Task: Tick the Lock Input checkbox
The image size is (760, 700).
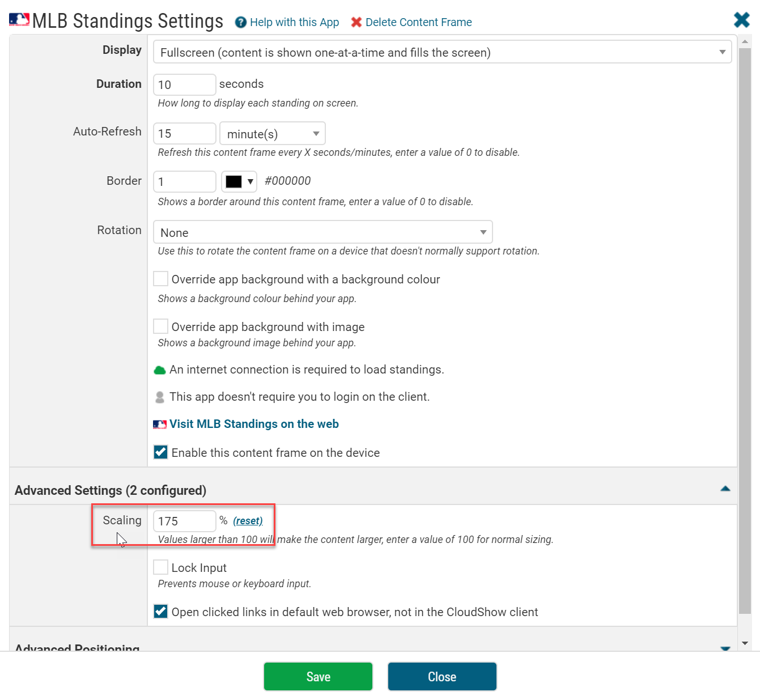Action: [x=161, y=567]
